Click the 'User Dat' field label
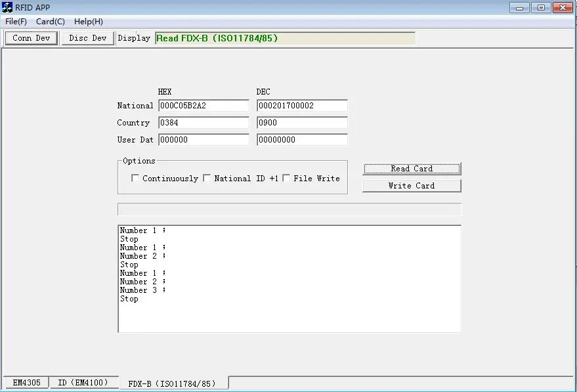This screenshot has height=392, width=577. tap(135, 140)
